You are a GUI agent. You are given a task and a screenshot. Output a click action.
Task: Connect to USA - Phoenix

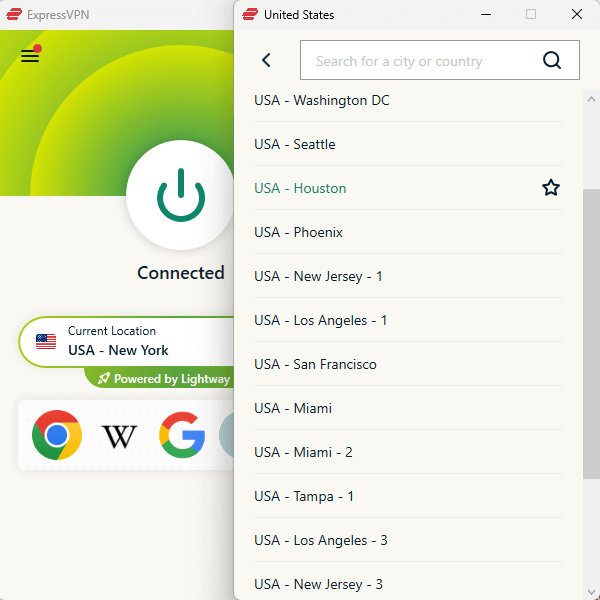[x=298, y=232]
